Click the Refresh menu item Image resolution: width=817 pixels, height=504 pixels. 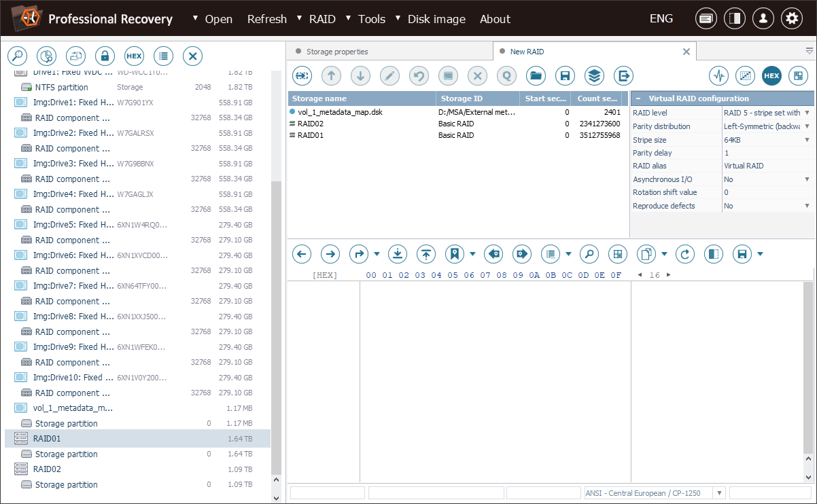pyautogui.click(x=267, y=19)
